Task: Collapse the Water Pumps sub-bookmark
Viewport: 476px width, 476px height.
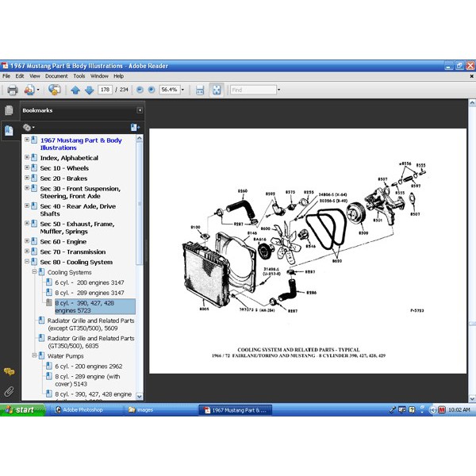Action: coord(34,355)
